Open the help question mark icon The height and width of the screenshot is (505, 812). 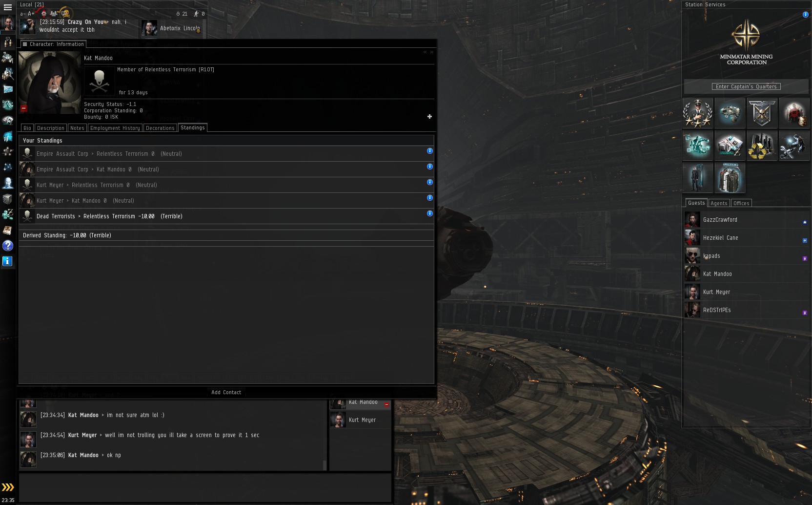click(x=8, y=245)
